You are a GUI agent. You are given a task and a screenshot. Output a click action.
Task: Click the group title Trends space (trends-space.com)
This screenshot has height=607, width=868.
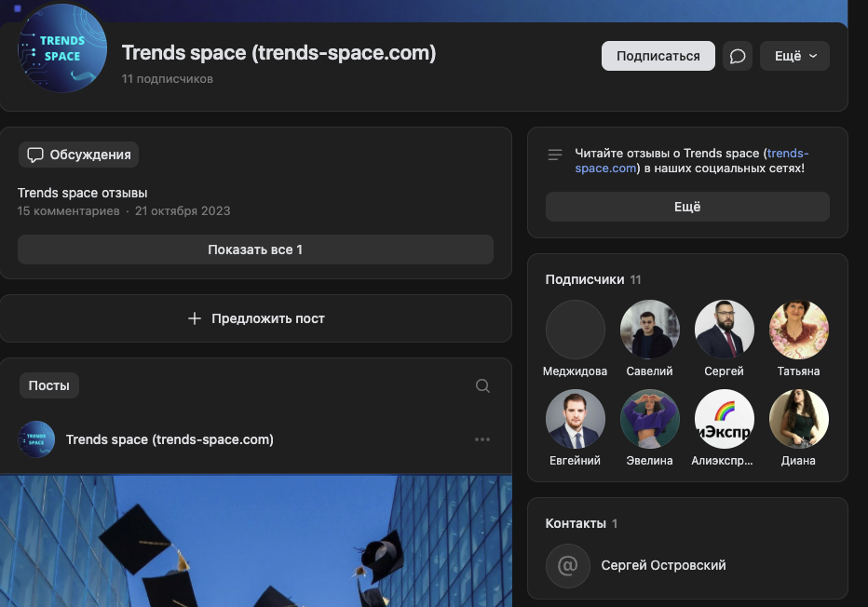click(x=279, y=53)
